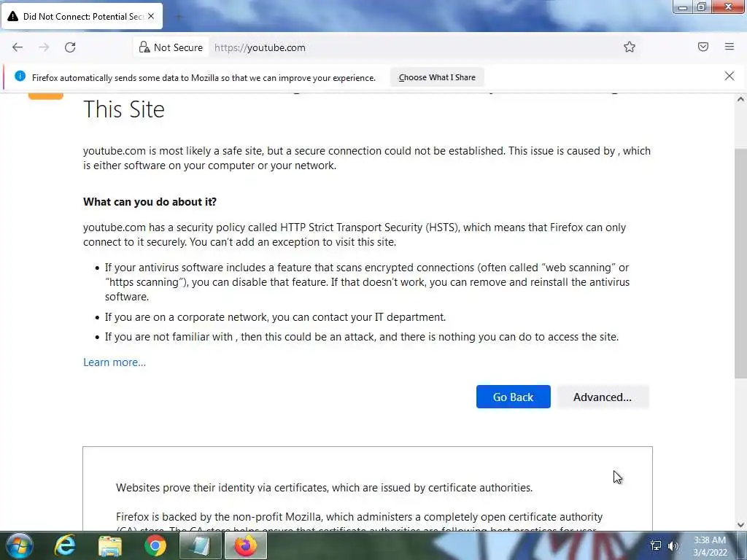747x560 pixels.
Task: Go back using the browser back arrow
Action: (x=18, y=47)
